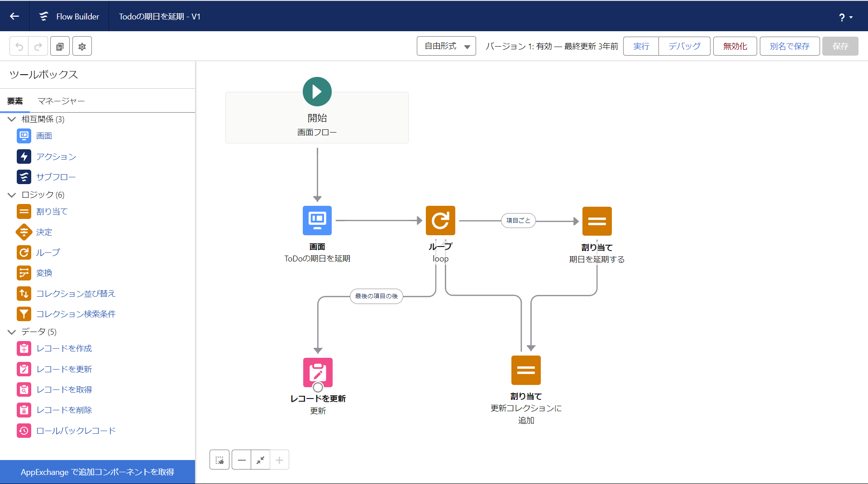The height and width of the screenshot is (484, 868).
Task: Switch to the マネージャー tab
Action: point(61,101)
